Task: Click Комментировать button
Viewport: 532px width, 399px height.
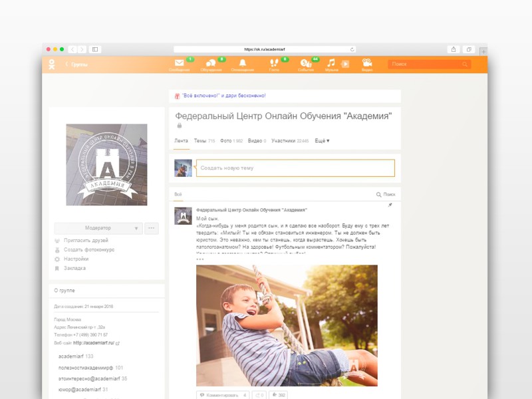Action: [223, 395]
